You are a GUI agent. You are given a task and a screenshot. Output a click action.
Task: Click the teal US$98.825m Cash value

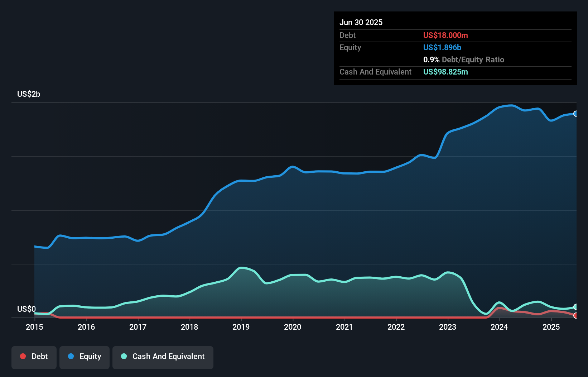[445, 72]
